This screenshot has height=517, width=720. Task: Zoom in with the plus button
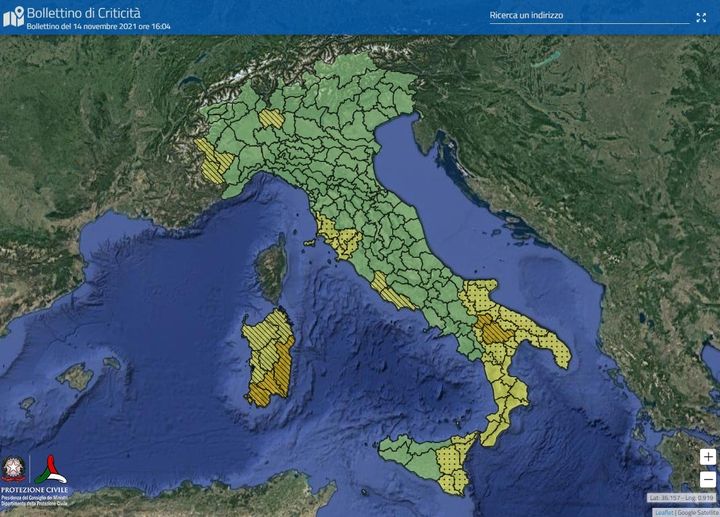click(x=708, y=457)
